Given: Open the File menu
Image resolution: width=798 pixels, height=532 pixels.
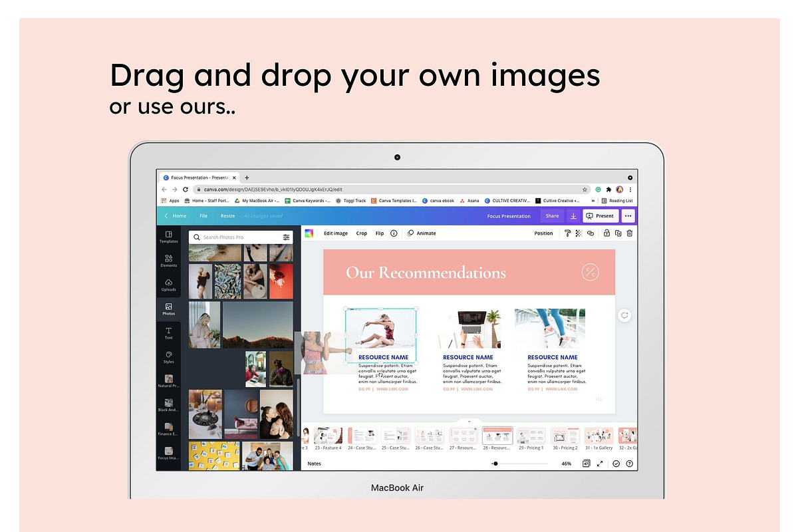Looking at the screenshot, I should click(203, 216).
